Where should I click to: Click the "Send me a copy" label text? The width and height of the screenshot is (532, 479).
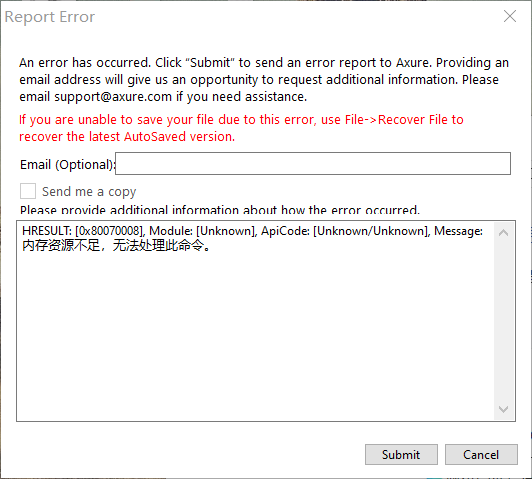[x=89, y=192]
